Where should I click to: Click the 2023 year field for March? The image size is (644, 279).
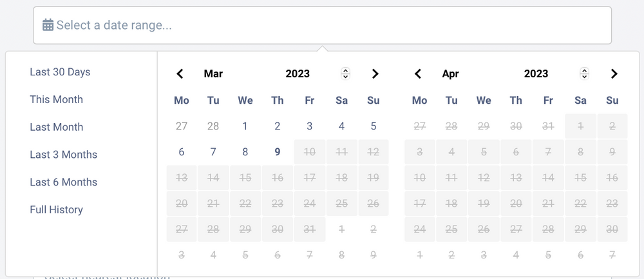point(298,73)
